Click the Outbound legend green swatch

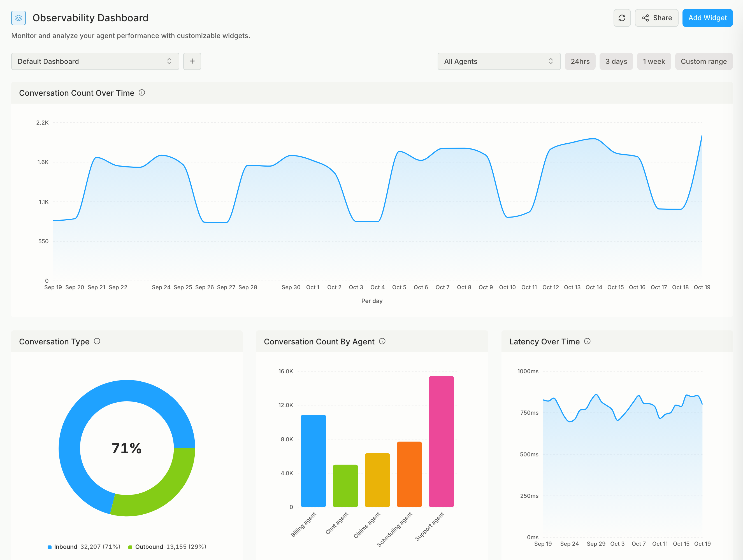click(x=130, y=547)
